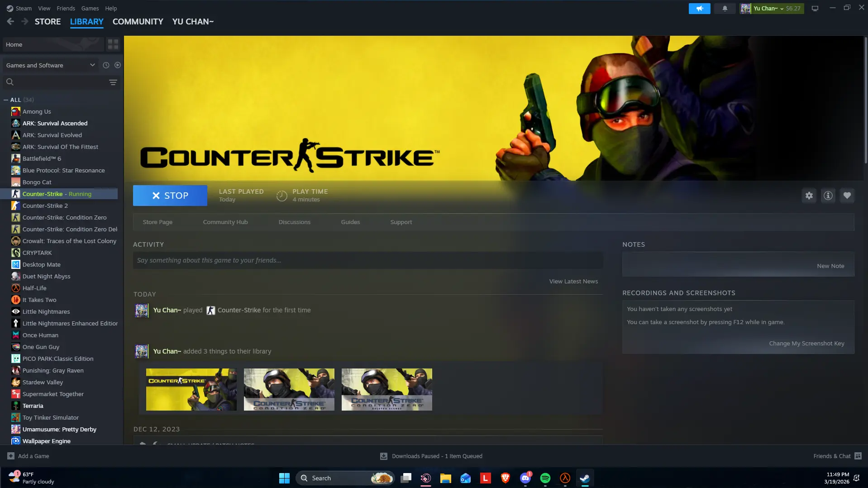
Task: Click View Latest News
Action: (573, 281)
